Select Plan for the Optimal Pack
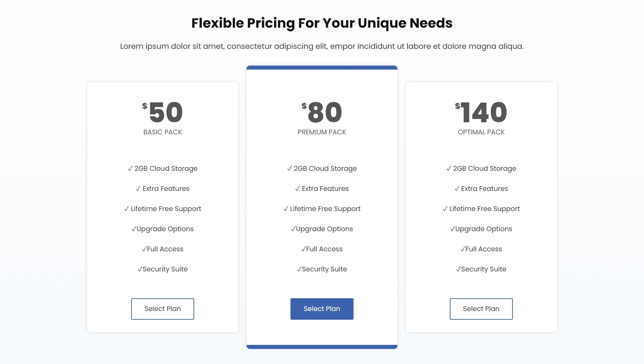644x364 pixels. (481, 309)
